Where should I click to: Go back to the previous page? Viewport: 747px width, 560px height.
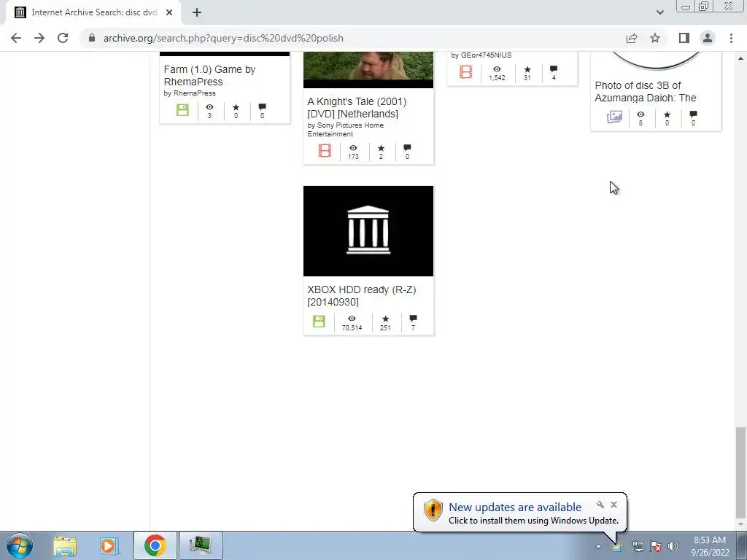(x=16, y=38)
